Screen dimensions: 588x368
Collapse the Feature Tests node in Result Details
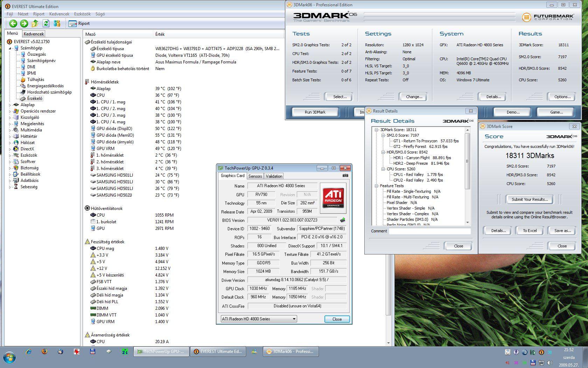click(377, 186)
